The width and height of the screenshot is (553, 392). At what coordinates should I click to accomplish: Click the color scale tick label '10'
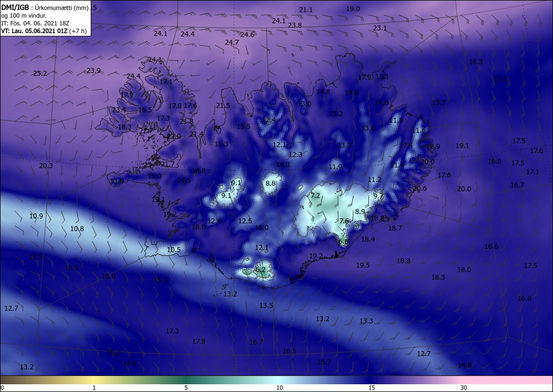pyautogui.click(x=279, y=388)
